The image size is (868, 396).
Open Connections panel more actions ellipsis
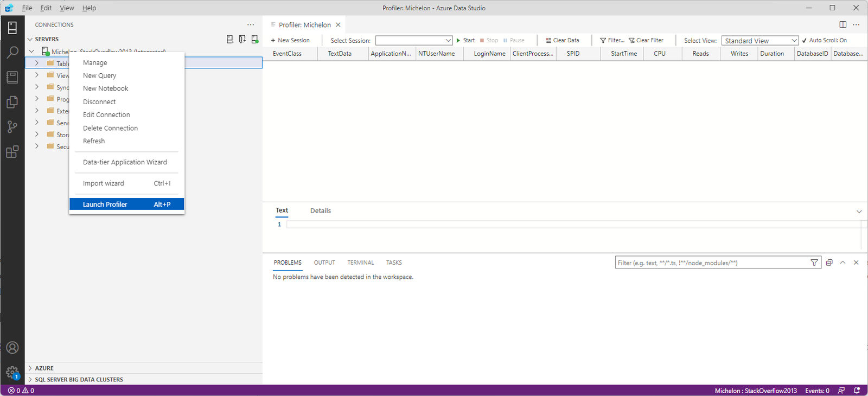(x=251, y=25)
